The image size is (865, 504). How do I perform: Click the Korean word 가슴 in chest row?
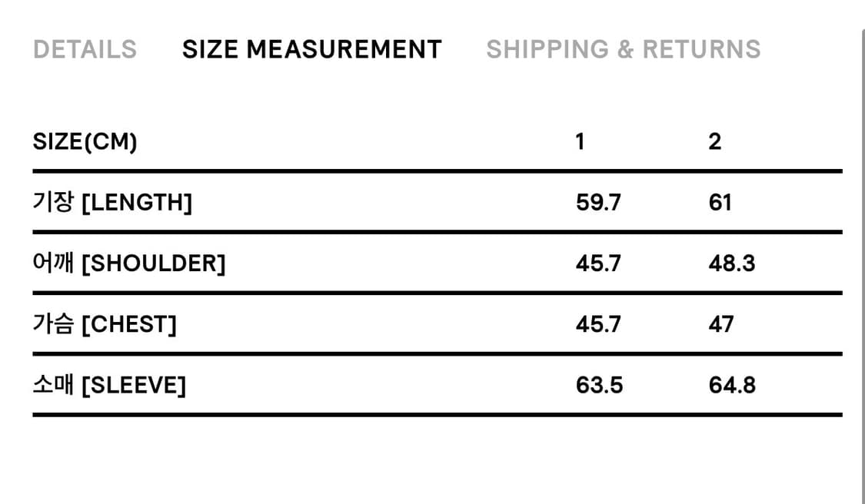53,324
